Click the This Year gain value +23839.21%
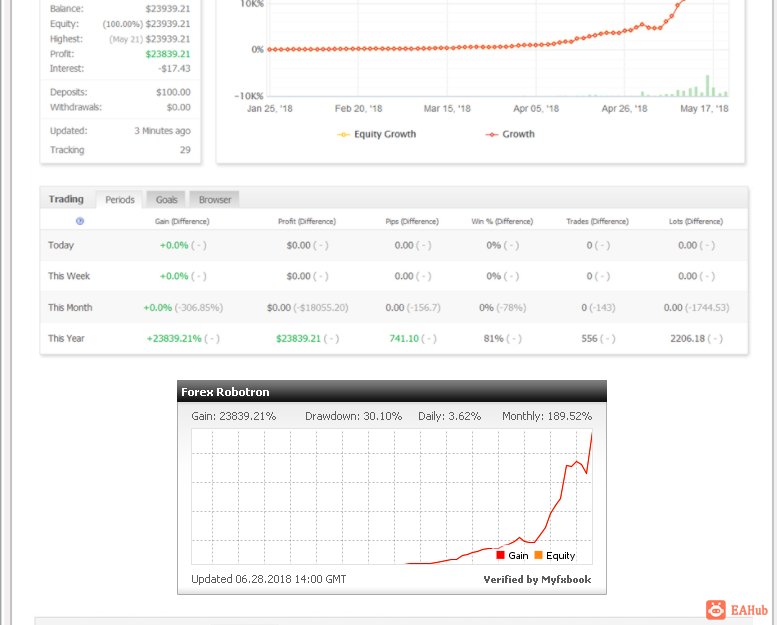The width and height of the screenshot is (777, 625). [174, 339]
